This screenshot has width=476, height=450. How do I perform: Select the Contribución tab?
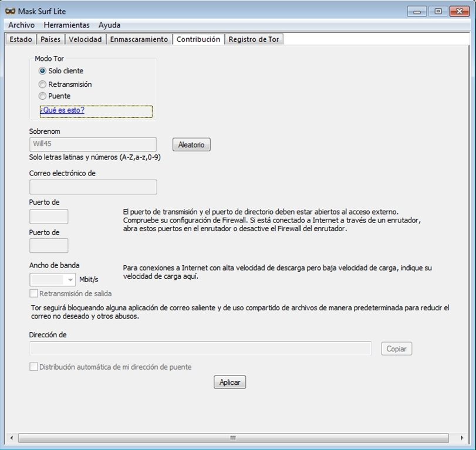(x=198, y=39)
